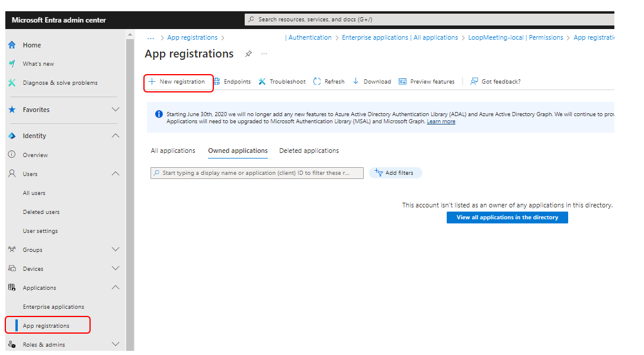Open the Deleted applications tab
644x355 pixels.
coord(309,151)
